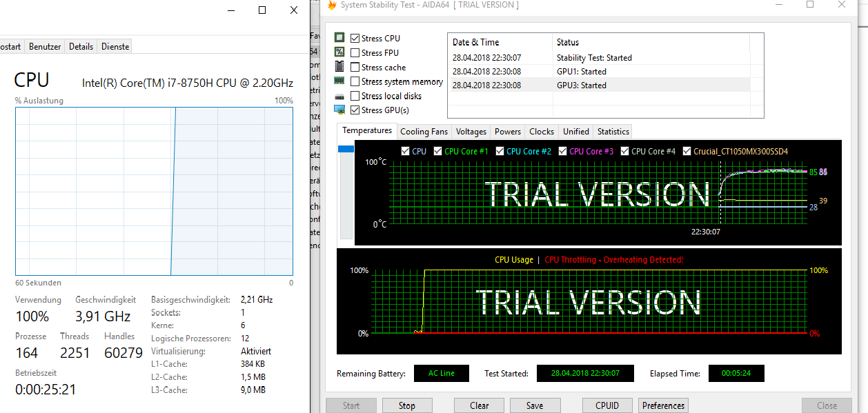Viewport: 868px width, 413px height.
Task: Click the Clear button
Action: pos(480,405)
